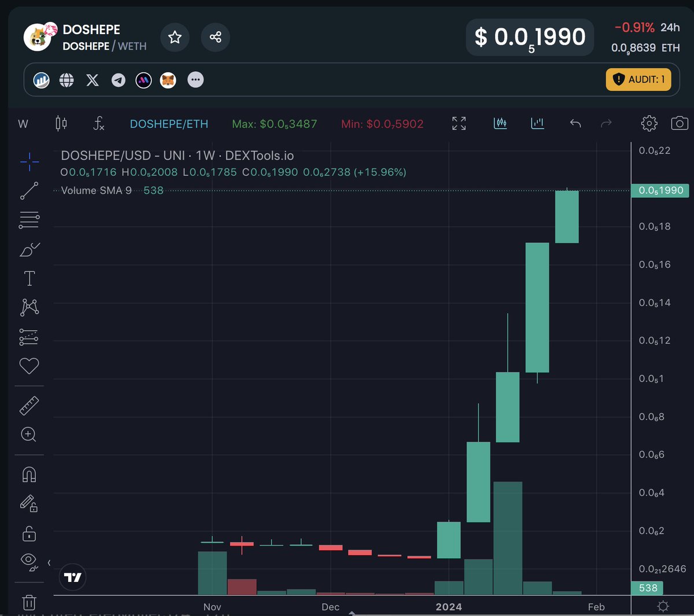Screen dimensions: 694x616
Task: Redo the chart action
Action: (606, 123)
